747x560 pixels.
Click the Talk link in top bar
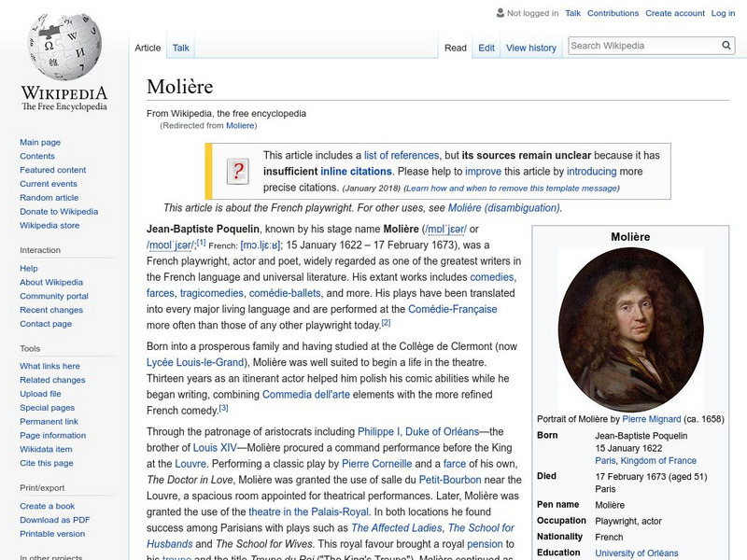[572, 13]
